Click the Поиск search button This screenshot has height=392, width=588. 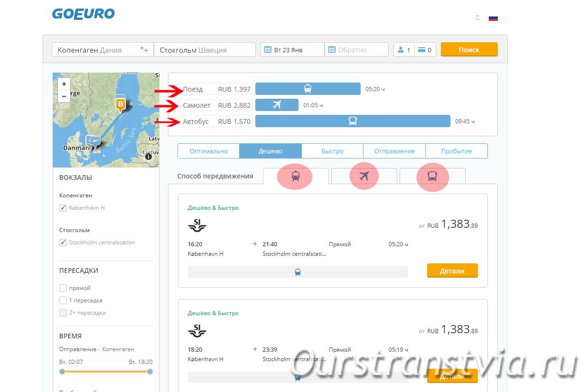click(469, 49)
